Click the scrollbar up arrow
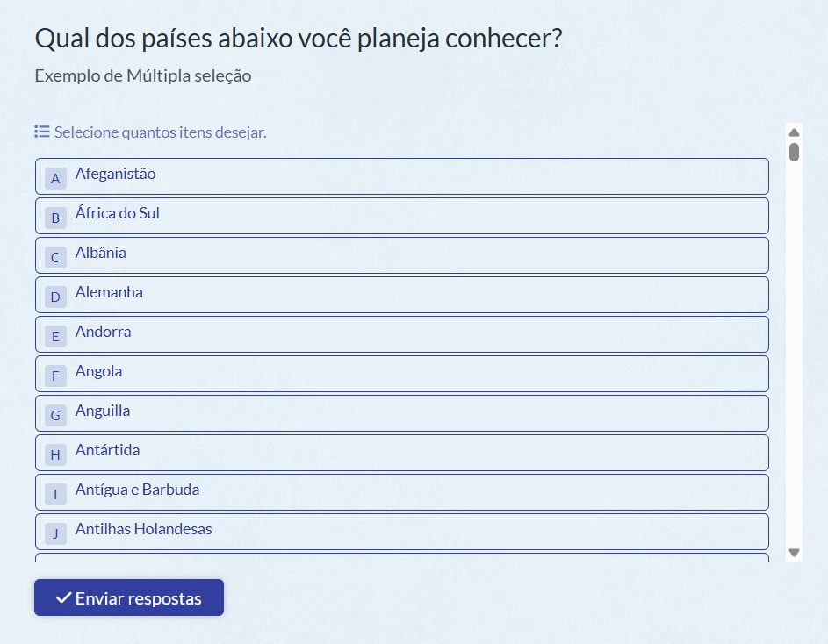This screenshot has width=828, height=644. [x=794, y=132]
